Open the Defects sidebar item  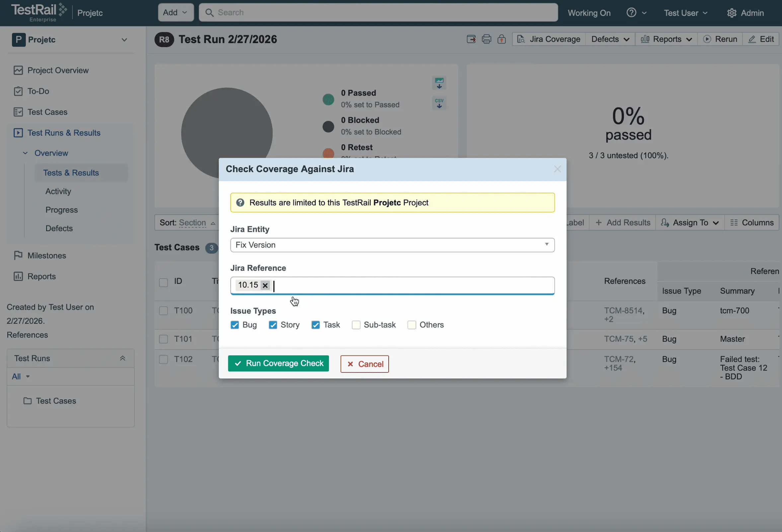(59, 228)
